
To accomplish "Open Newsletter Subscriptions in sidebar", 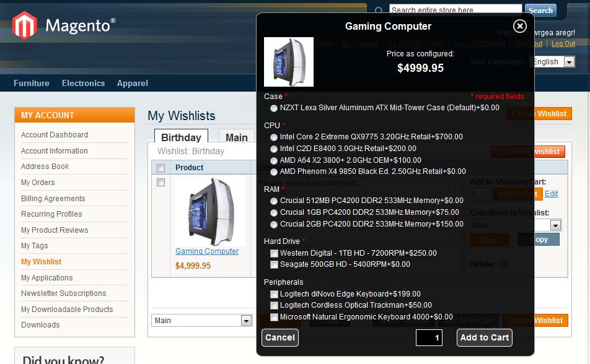I will click(64, 293).
